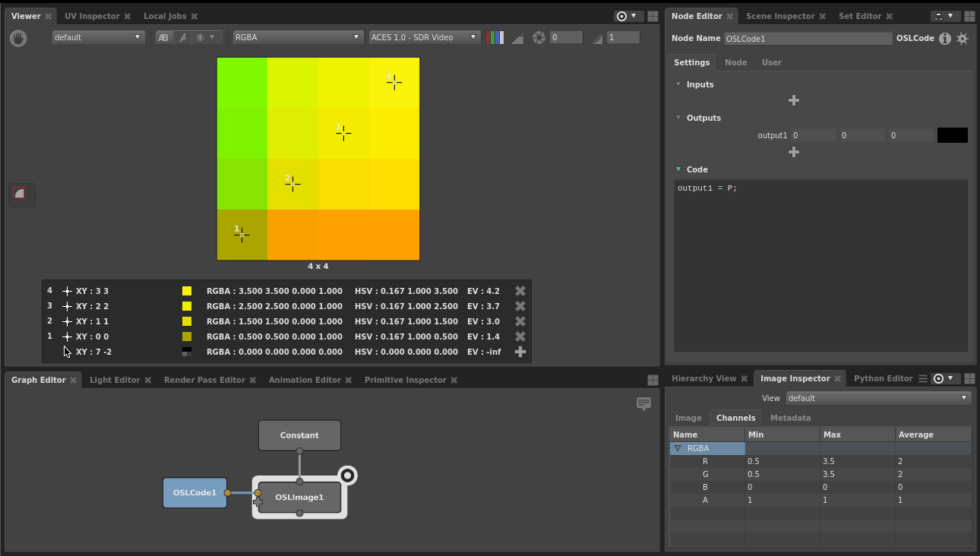Viewport: 980px width, 556px height.
Task: Open the OSLCode node info icon
Action: [x=945, y=38]
